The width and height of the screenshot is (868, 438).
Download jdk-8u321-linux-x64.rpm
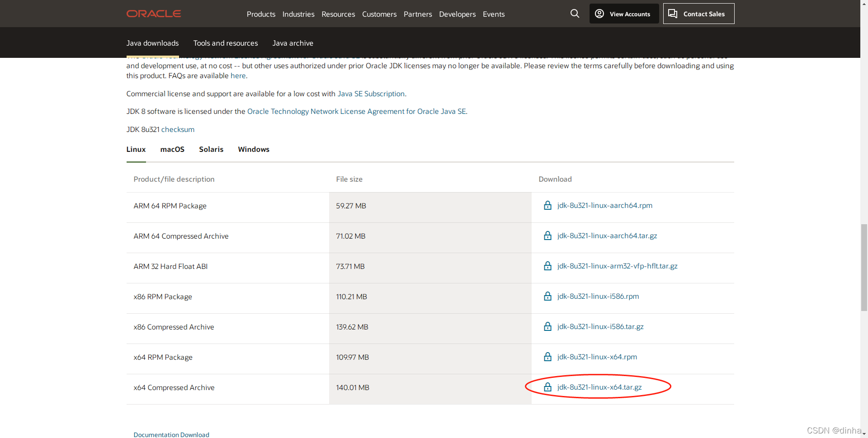pyautogui.click(x=597, y=357)
